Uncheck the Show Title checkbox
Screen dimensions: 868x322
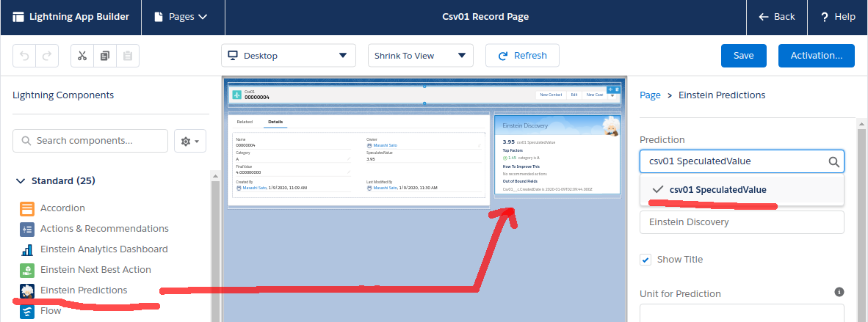(x=645, y=260)
